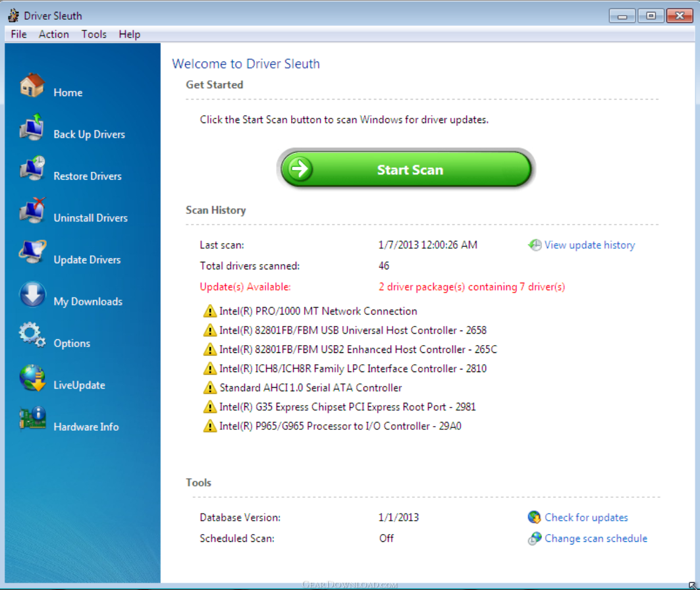Click the Scheduled Scan value 'Off'
Screen dimensions: 700x590
[386, 538]
